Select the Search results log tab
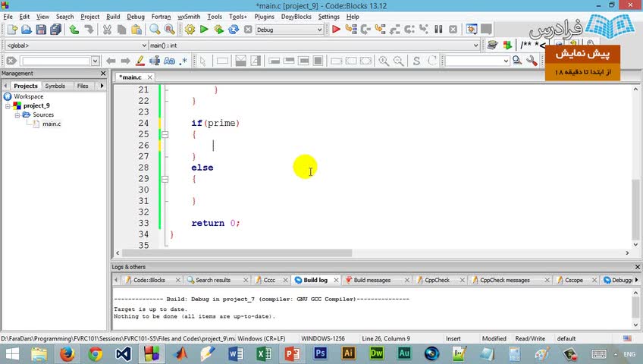 click(213, 280)
